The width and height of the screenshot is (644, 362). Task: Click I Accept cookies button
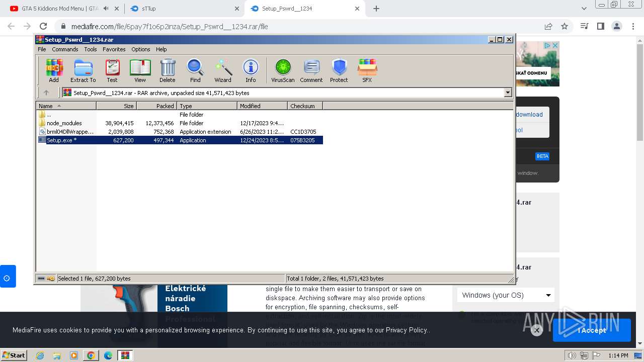[x=592, y=330]
